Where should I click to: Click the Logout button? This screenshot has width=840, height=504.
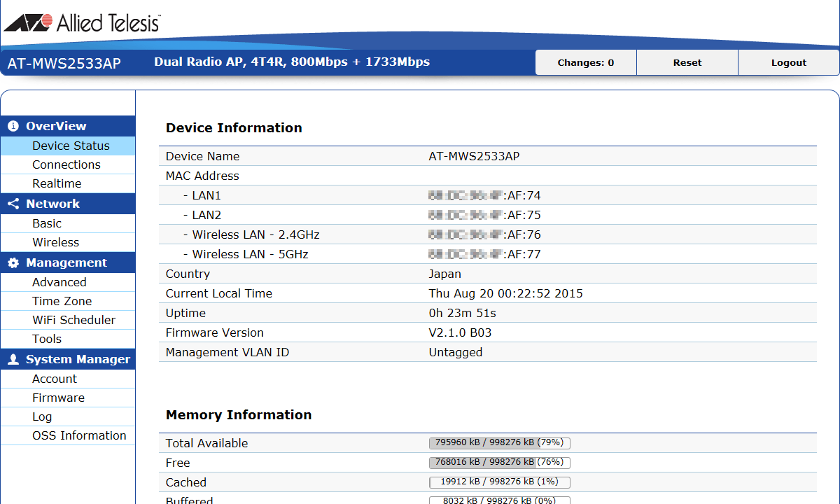click(x=789, y=62)
